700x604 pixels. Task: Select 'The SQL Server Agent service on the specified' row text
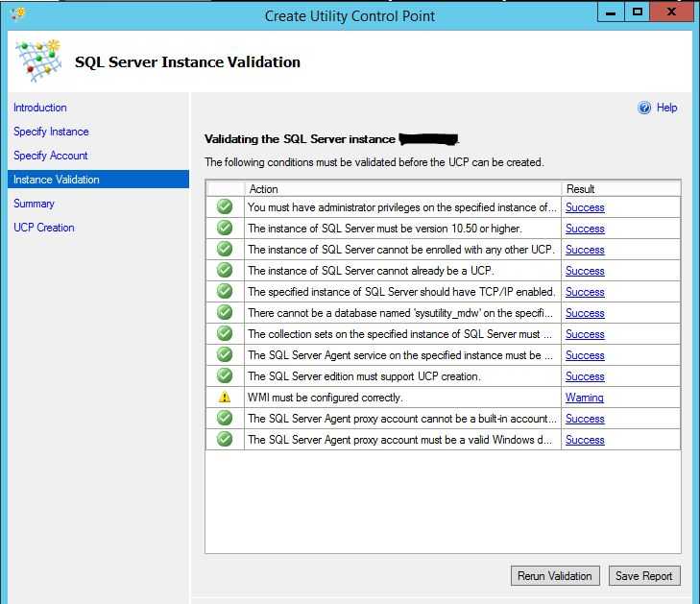[400, 355]
